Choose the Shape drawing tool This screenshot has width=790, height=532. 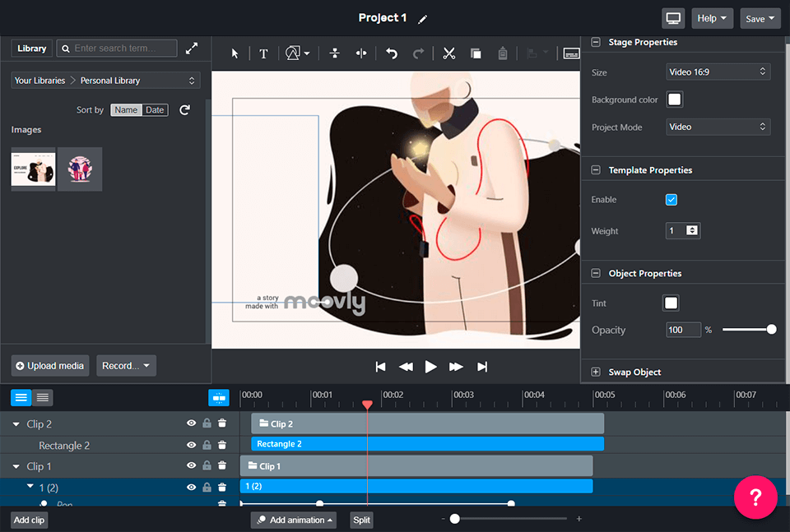(293, 53)
